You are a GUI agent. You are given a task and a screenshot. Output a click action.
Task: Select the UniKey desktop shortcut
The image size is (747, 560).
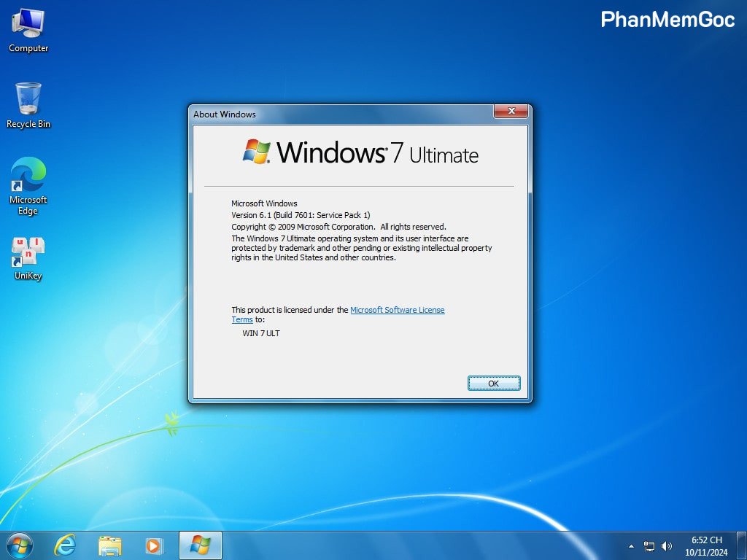(x=28, y=258)
